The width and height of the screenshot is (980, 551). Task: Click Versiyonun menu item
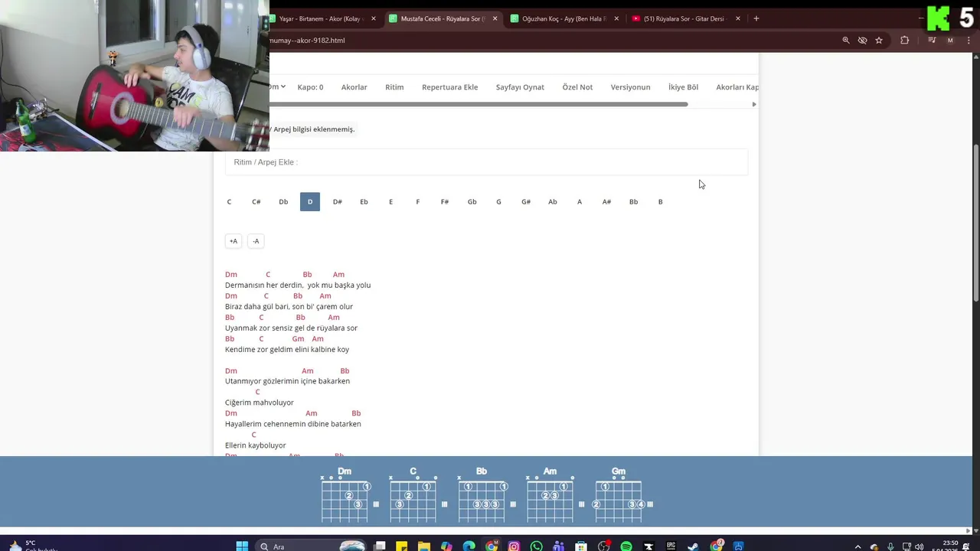(630, 87)
